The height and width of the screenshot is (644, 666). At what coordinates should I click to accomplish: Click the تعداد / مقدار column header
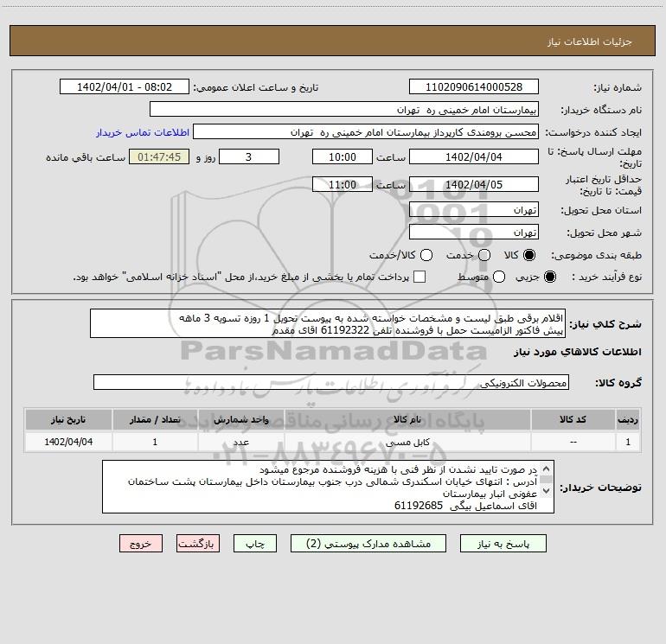tap(155, 419)
